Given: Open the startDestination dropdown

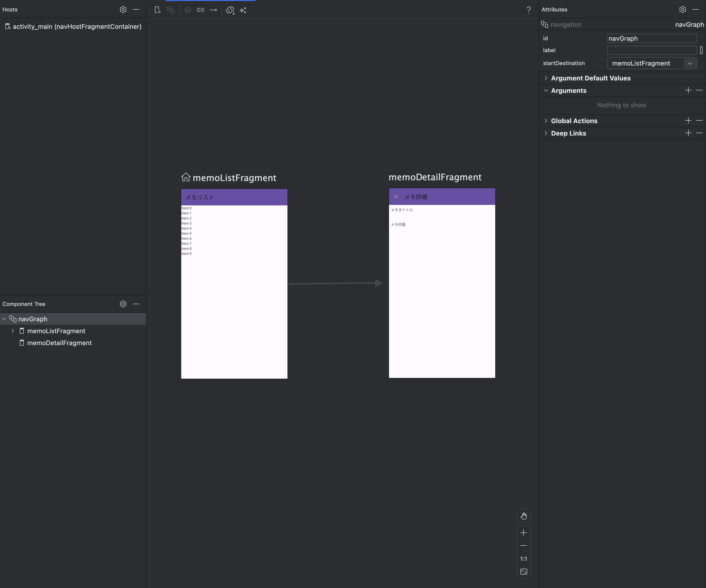Looking at the screenshot, I should coord(690,63).
